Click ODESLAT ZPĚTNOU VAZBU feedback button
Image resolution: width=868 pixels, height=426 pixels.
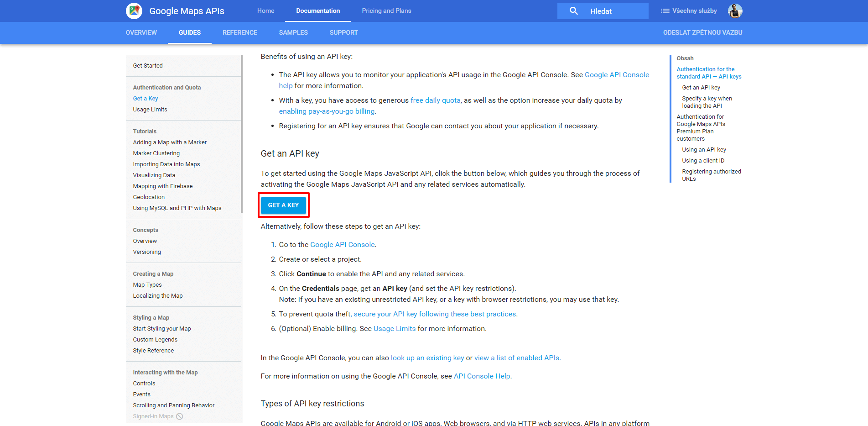pos(702,32)
